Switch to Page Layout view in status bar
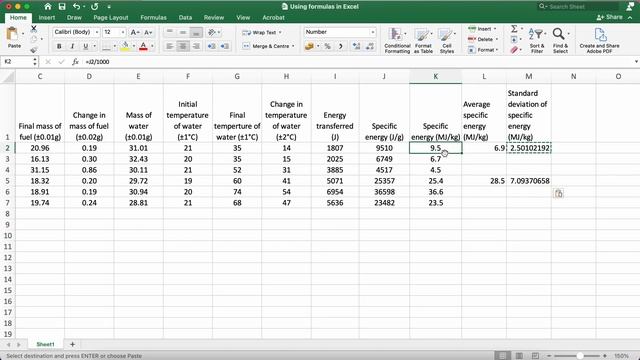Image resolution: width=640 pixels, height=360 pixels. 519,356
